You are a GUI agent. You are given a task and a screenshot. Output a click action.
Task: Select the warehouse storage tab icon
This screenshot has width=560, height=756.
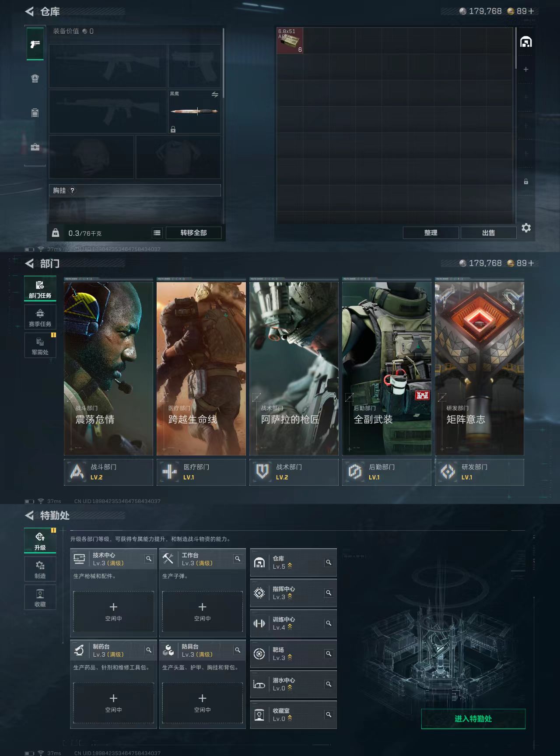[526, 42]
